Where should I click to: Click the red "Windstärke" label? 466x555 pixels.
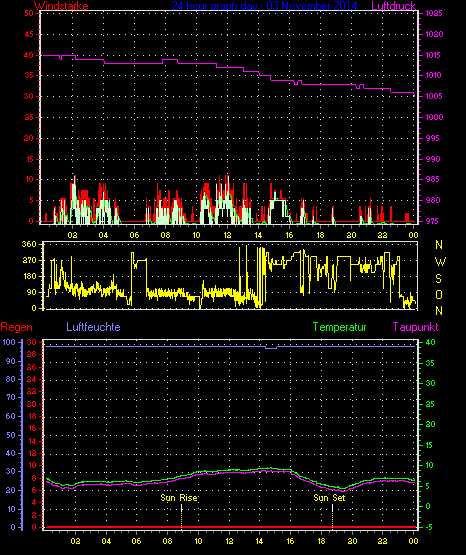[x=61, y=6]
